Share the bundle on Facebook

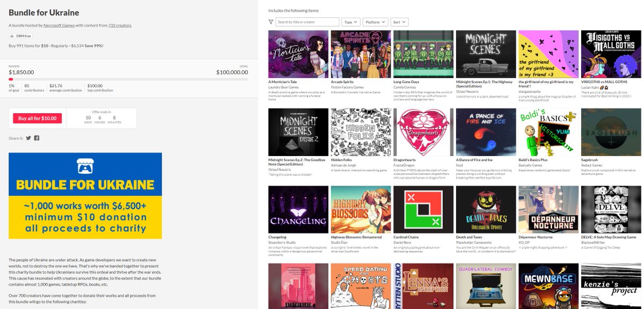tap(36, 138)
